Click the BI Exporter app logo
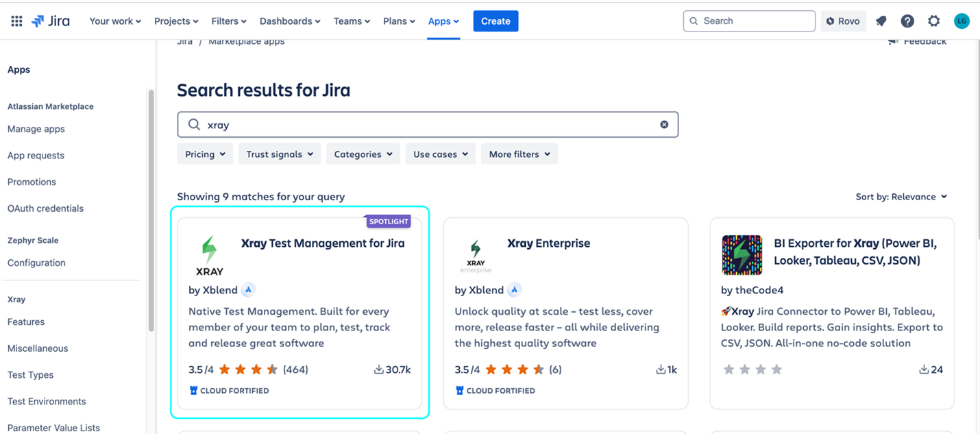 point(742,255)
